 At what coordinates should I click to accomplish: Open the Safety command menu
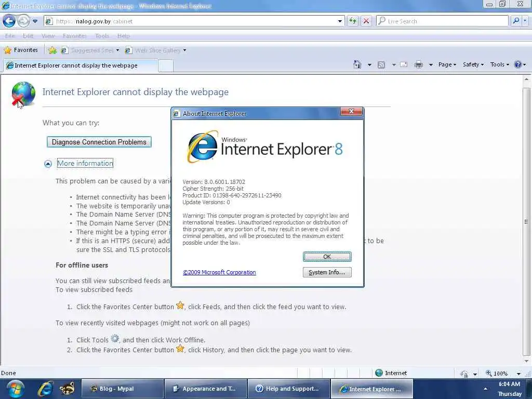pos(473,64)
